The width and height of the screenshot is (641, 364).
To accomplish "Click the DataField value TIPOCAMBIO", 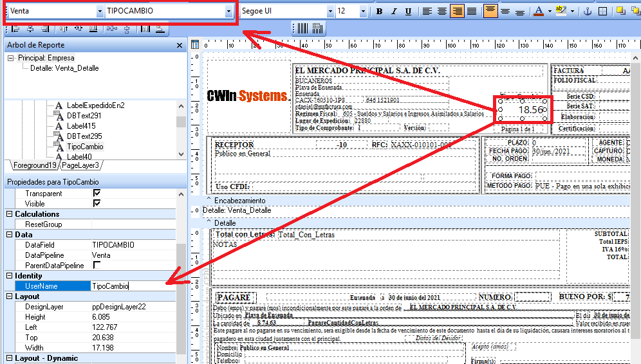I will pyautogui.click(x=113, y=245).
